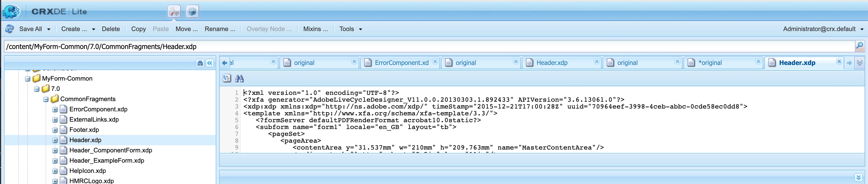Click the ErrorComponent.xdp file icon in tree
Viewport: 868px width, 184px height.
63,109
